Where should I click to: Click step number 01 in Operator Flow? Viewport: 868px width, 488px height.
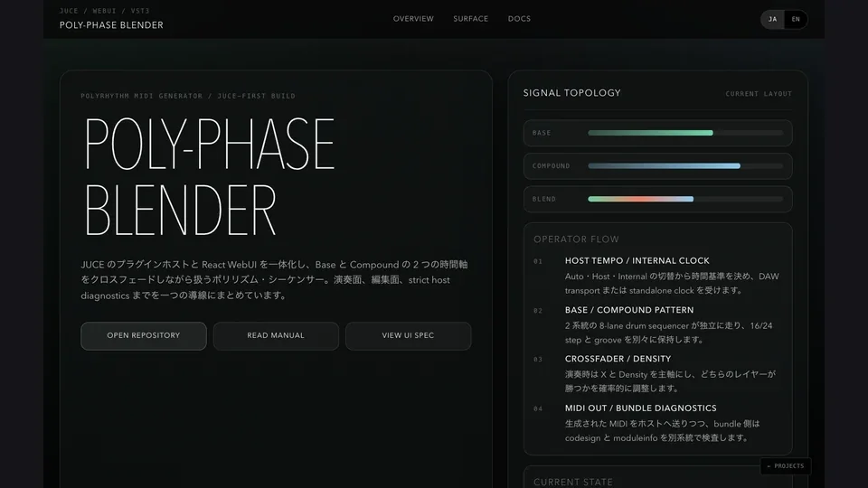[538, 262]
